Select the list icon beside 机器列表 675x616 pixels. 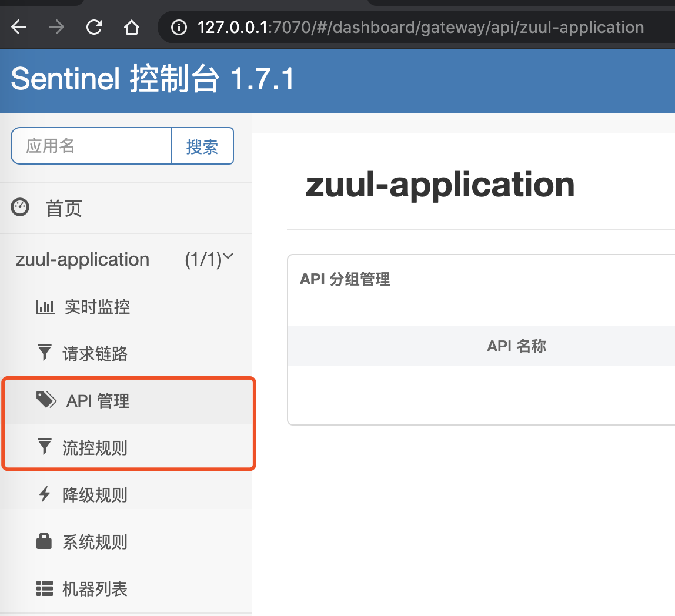45,588
